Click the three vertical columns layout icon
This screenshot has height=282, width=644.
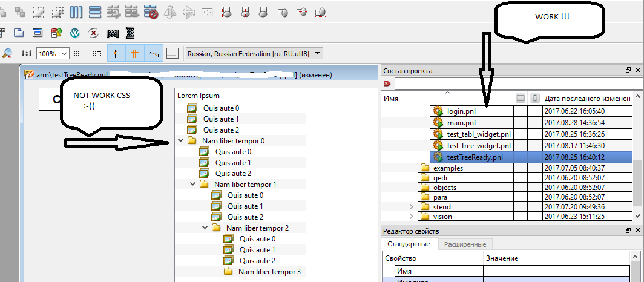click(x=76, y=11)
